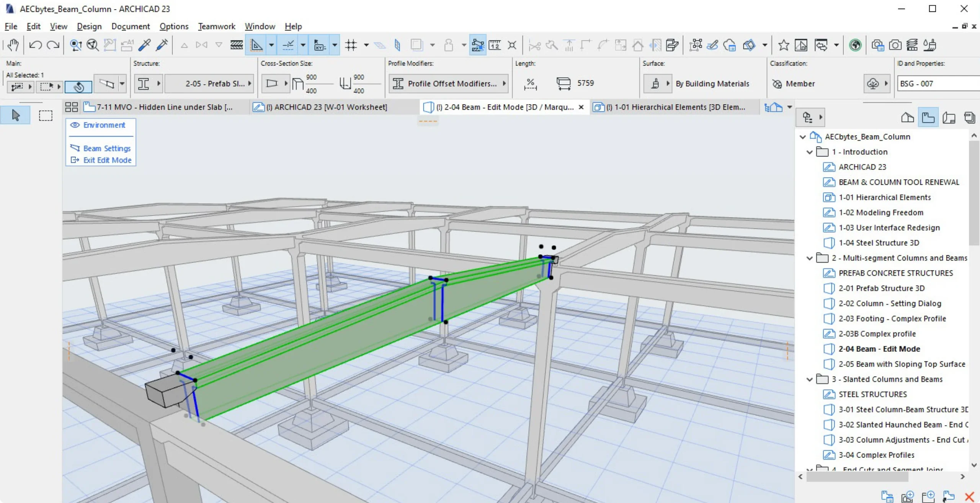980x503 pixels.
Task: Open the 2-05 Prefab profile selector
Action: click(x=209, y=84)
